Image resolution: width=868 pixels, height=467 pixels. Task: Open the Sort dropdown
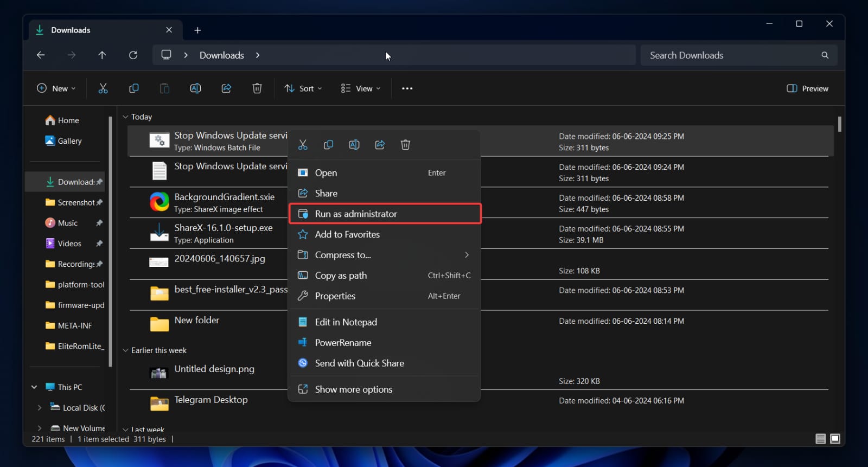tap(303, 88)
